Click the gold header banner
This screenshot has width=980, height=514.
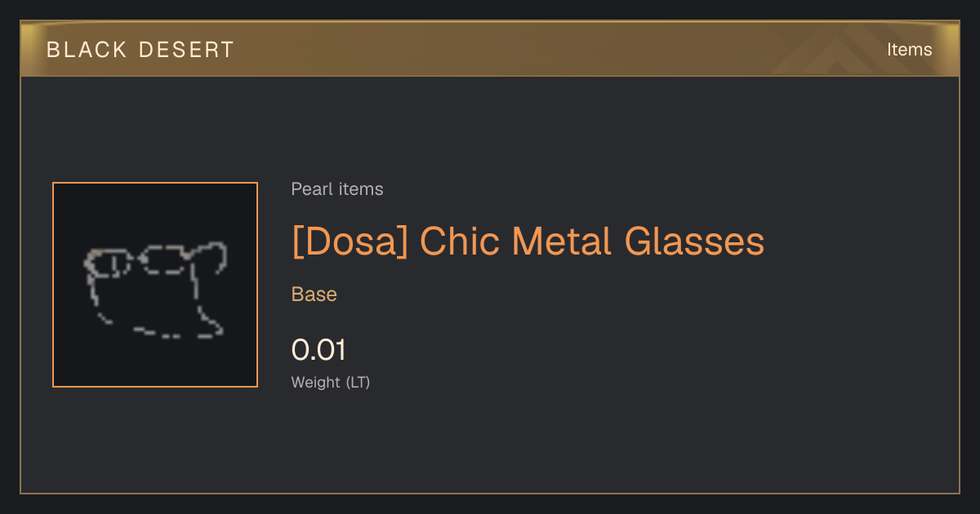click(x=490, y=49)
